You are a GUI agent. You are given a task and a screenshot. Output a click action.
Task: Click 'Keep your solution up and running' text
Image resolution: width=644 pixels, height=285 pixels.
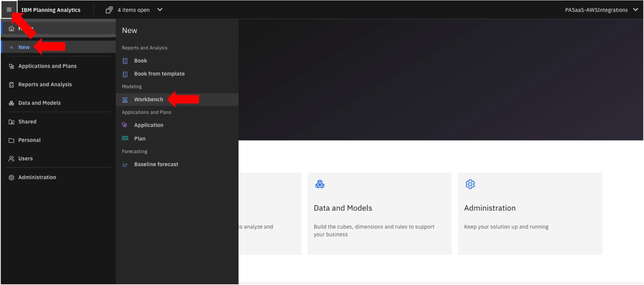pos(506,227)
